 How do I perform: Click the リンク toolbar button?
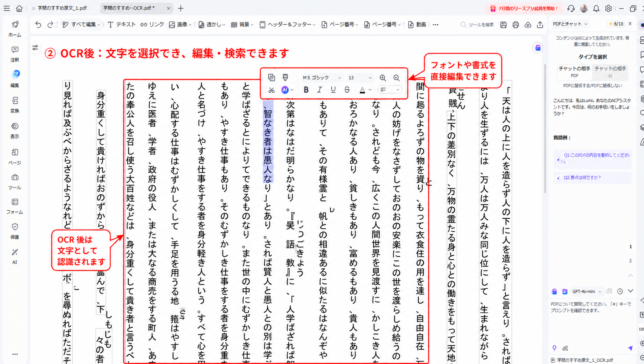[152, 25]
